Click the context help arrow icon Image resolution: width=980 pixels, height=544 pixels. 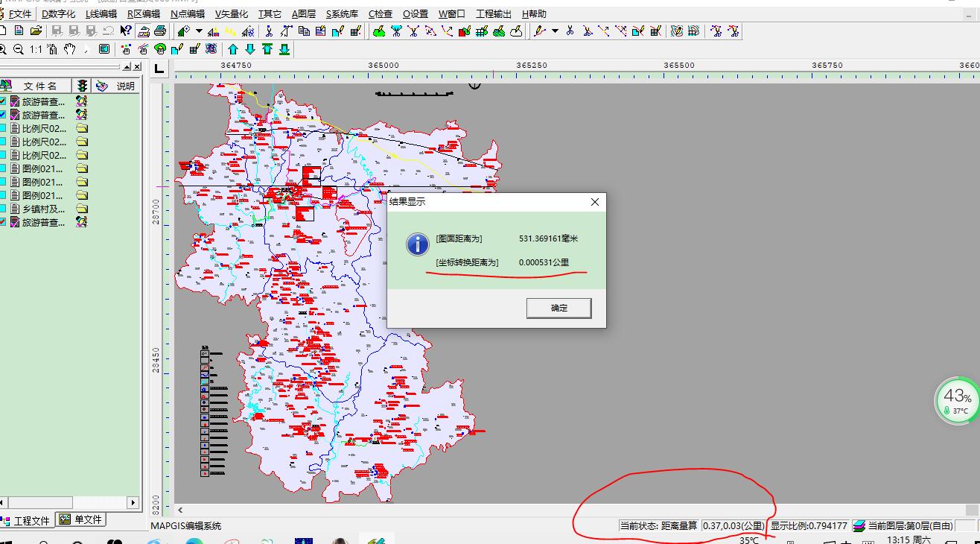tap(126, 31)
